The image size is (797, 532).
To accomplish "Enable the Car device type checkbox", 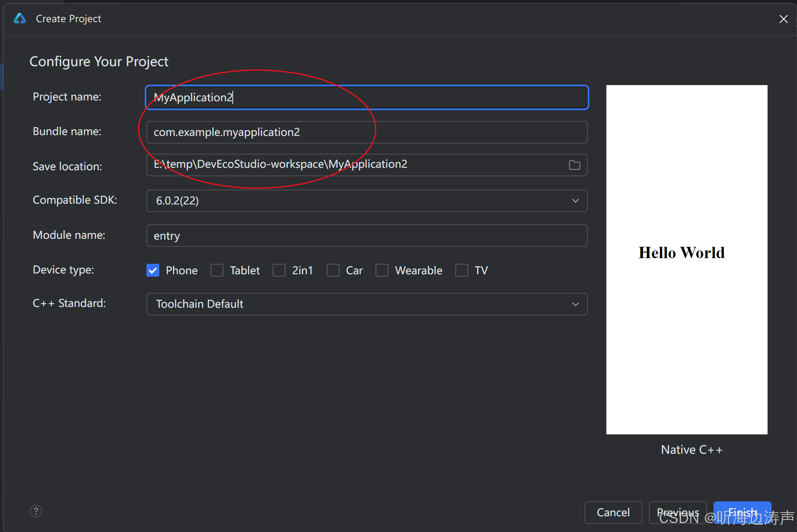I will 333,270.
